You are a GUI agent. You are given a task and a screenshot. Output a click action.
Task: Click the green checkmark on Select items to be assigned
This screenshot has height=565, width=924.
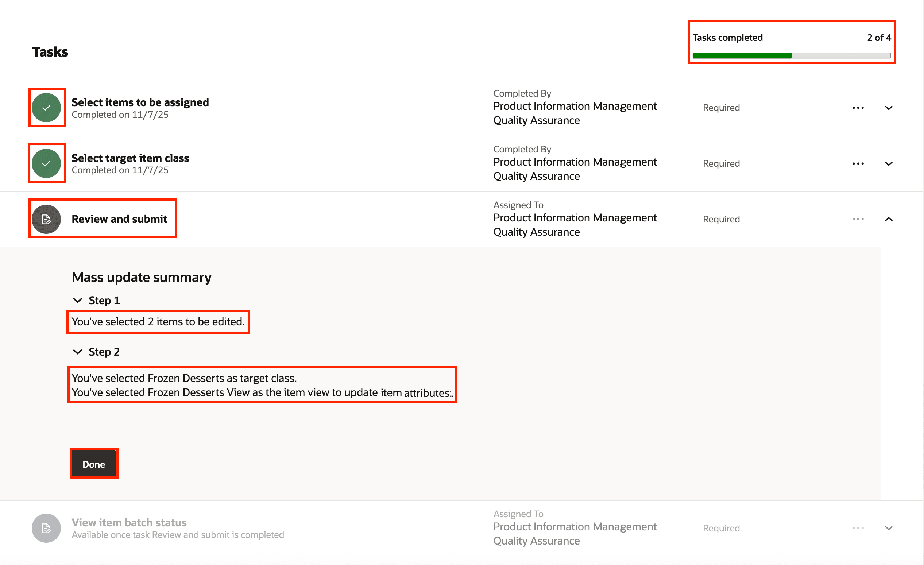pyautogui.click(x=46, y=108)
